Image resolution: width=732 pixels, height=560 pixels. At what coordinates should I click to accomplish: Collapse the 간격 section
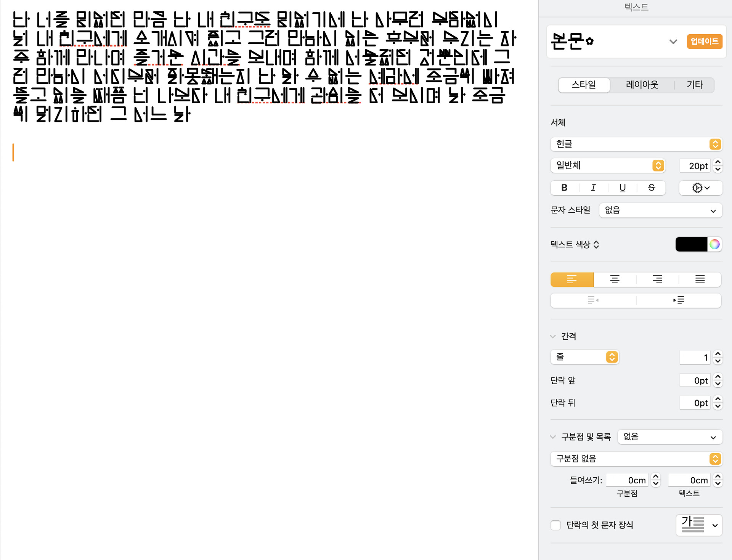(553, 336)
